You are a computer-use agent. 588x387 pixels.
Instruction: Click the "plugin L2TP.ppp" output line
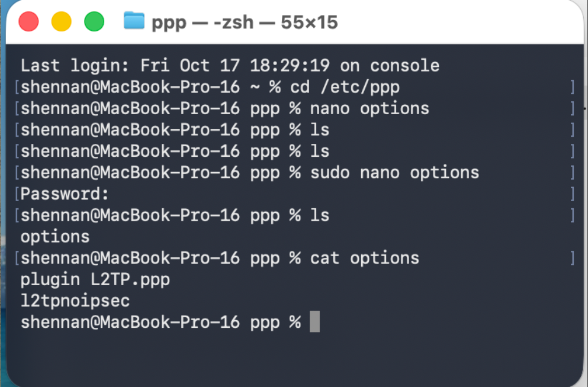click(95, 279)
